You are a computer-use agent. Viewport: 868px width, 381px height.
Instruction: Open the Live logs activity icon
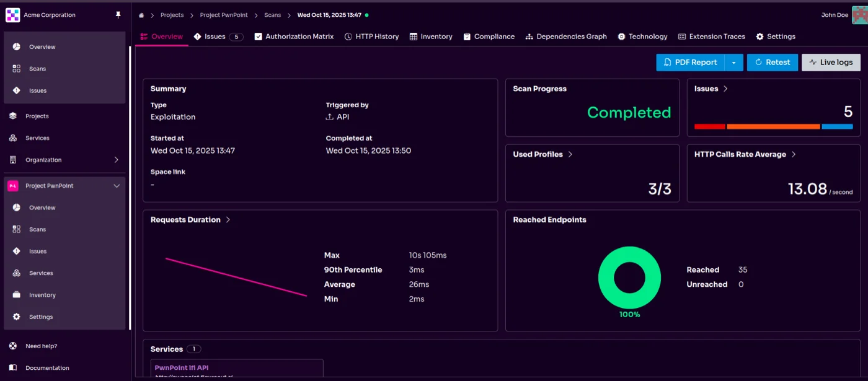(813, 62)
